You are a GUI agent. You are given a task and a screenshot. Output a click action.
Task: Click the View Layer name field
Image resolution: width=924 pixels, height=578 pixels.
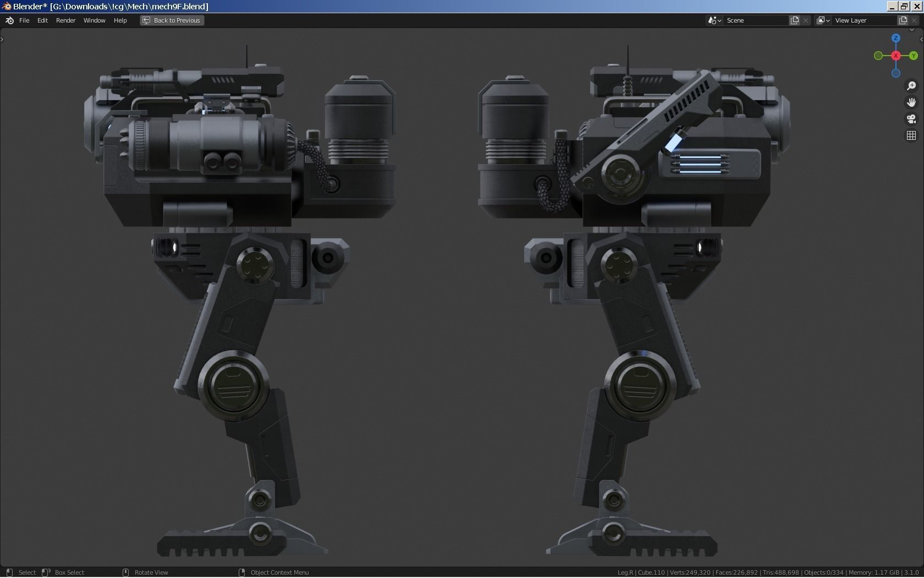865,20
